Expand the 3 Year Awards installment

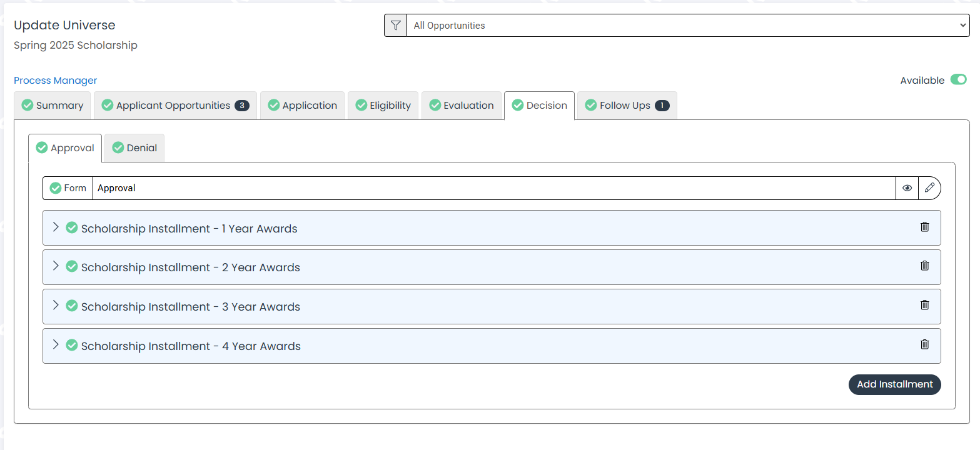(55, 305)
